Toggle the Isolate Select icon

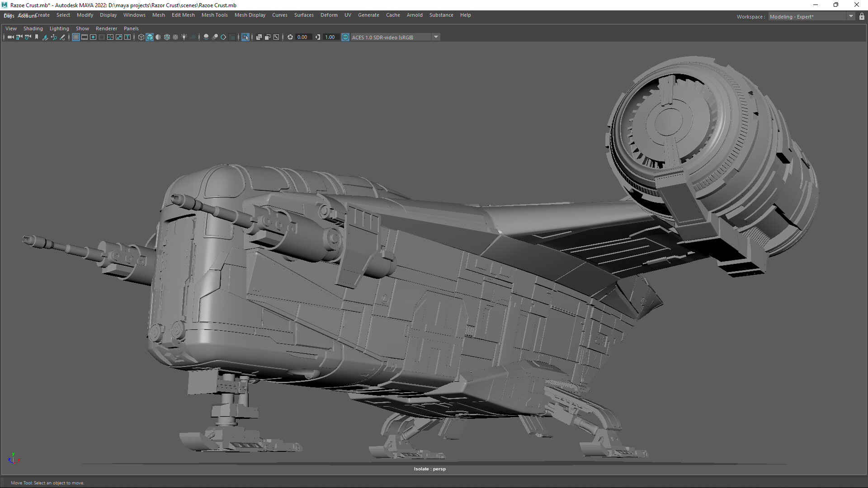click(245, 37)
